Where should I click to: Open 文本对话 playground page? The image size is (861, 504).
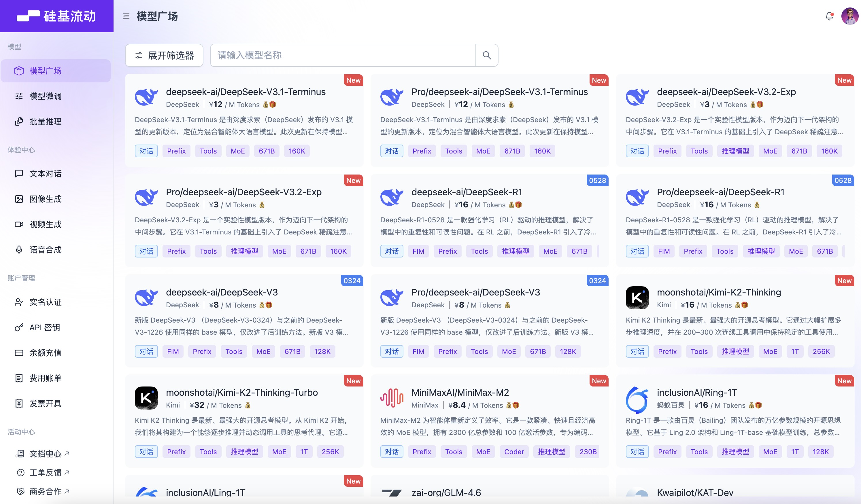click(x=45, y=174)
